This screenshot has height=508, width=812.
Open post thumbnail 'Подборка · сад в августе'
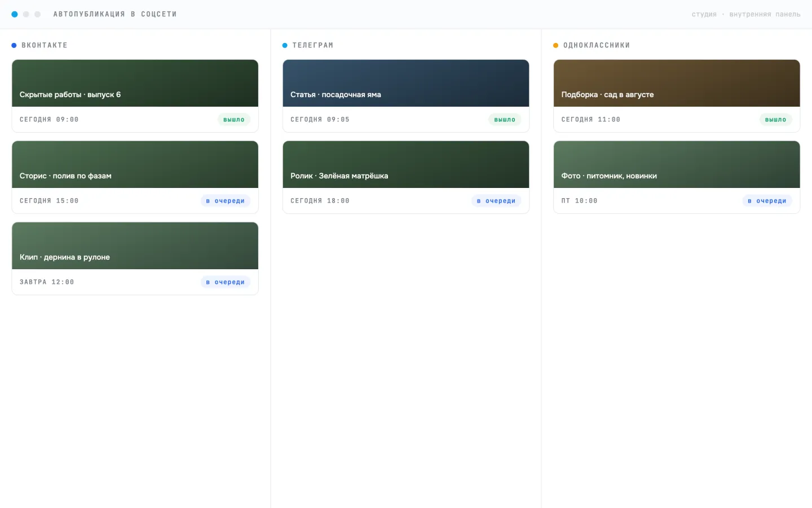point(677,83)
